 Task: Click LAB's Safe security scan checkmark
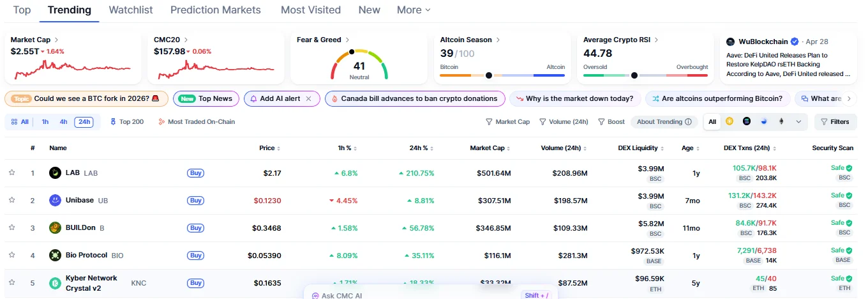click(x=849, y=168)
